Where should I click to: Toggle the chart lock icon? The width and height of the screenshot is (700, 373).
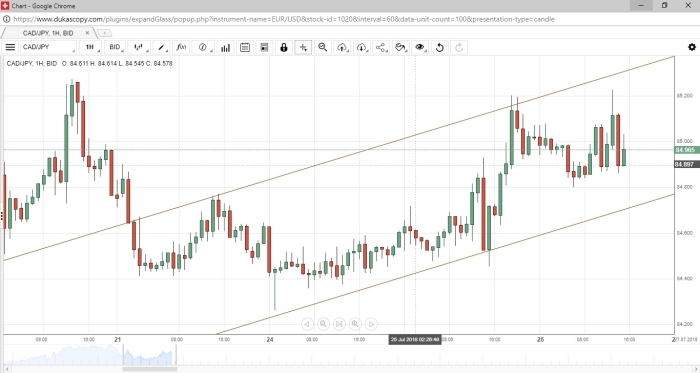(283, 47)
